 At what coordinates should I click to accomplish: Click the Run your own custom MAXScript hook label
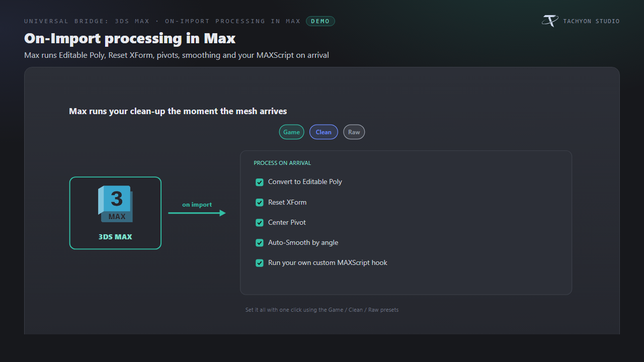pos(328,262)
